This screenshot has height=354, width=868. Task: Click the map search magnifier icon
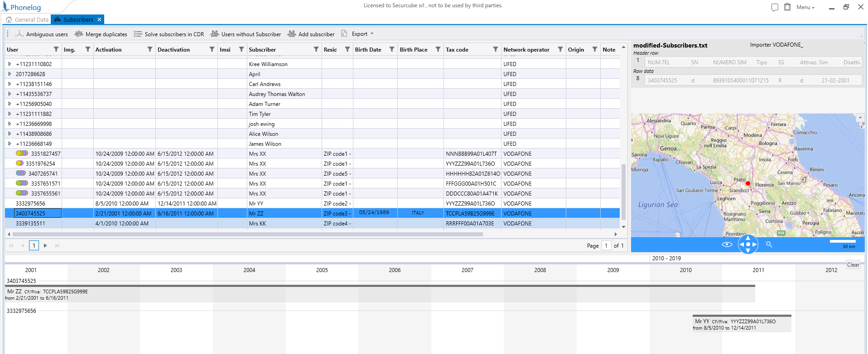point(769,244)
